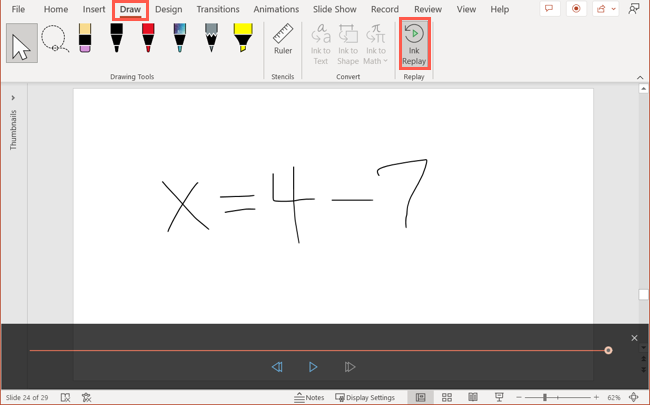The image size is (650, 405).
Task: Select the black pen
Action: click(116, 38)
